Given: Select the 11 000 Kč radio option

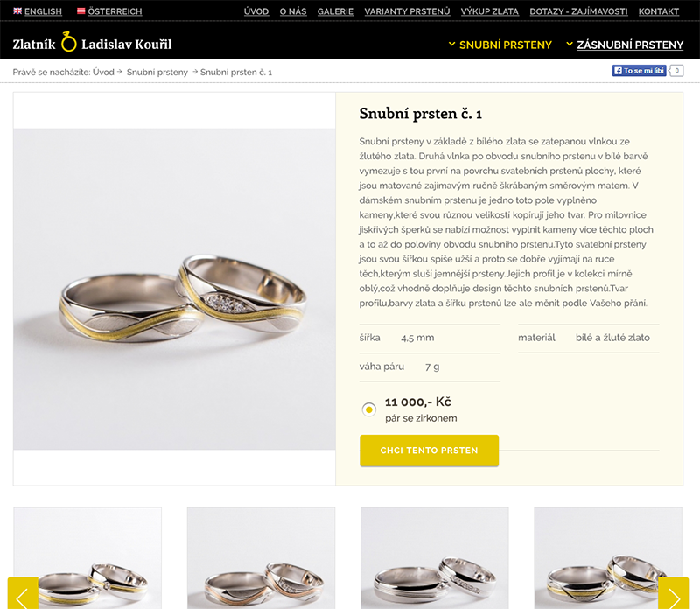Looking at the screenshot, I should click(x=368, y=409).
